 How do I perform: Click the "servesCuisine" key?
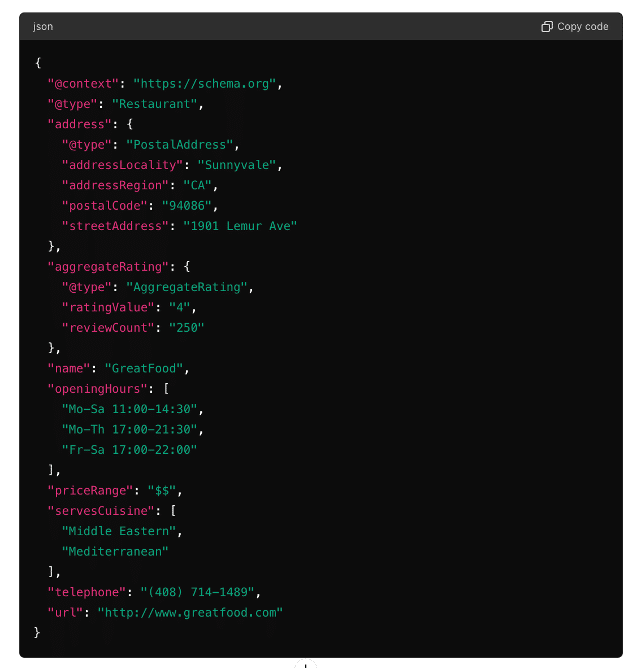point(101,511)
